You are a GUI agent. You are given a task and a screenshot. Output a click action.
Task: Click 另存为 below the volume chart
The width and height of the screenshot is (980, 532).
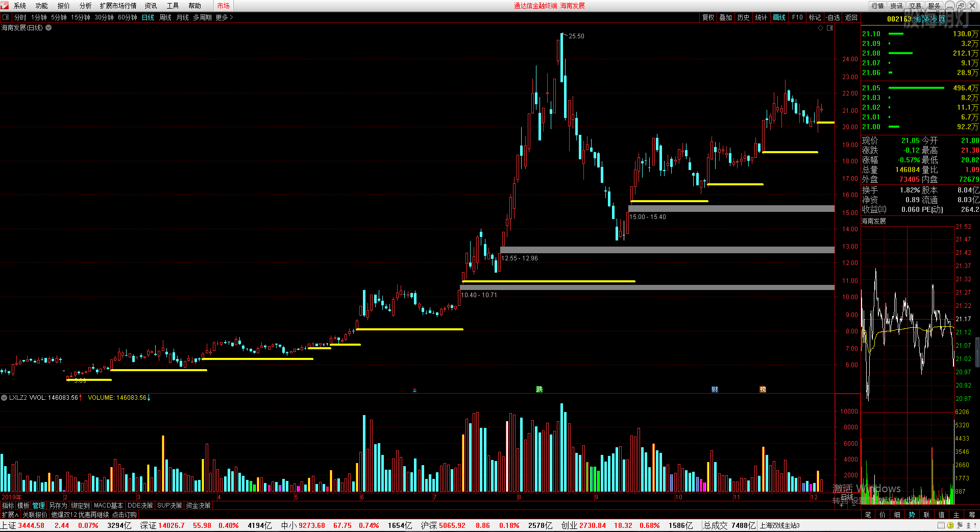pos(58,505)
